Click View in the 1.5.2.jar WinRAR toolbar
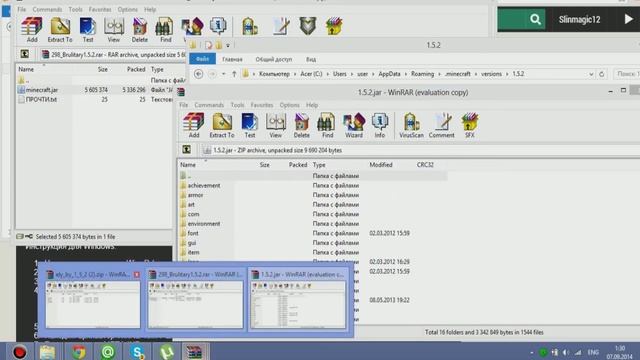This screenshot has width=640, height=360. tap(276, 125)
